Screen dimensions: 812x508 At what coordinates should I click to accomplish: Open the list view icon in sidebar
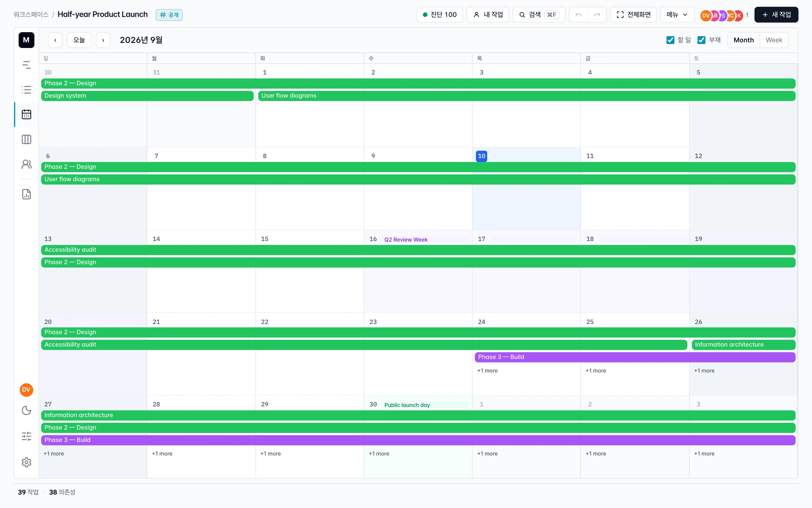pos(26,90)
